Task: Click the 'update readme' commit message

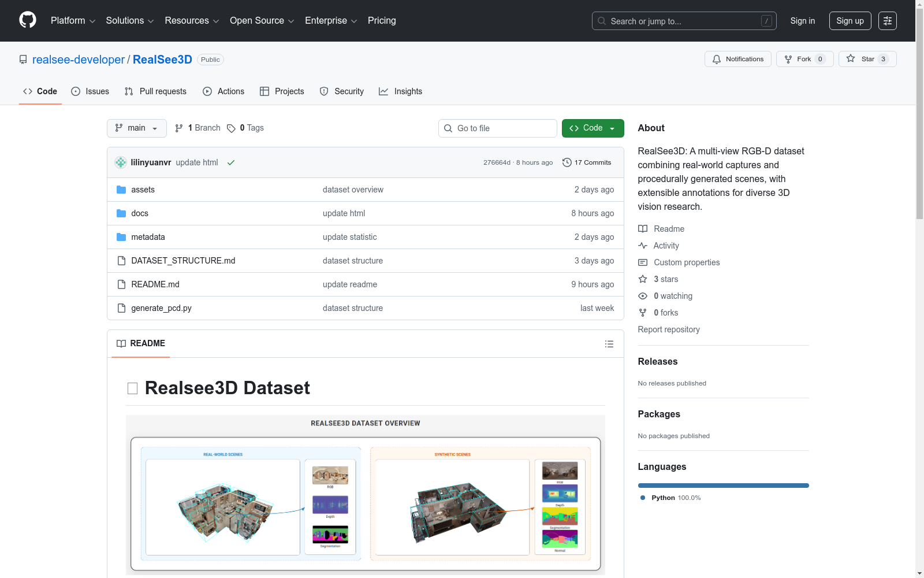Action: click(x=350, y=284)
